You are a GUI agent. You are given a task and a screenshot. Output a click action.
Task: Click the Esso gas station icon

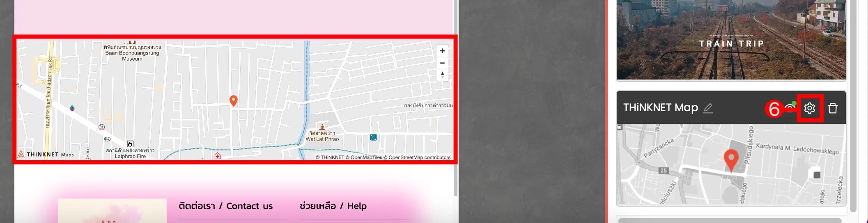[107, 139]
